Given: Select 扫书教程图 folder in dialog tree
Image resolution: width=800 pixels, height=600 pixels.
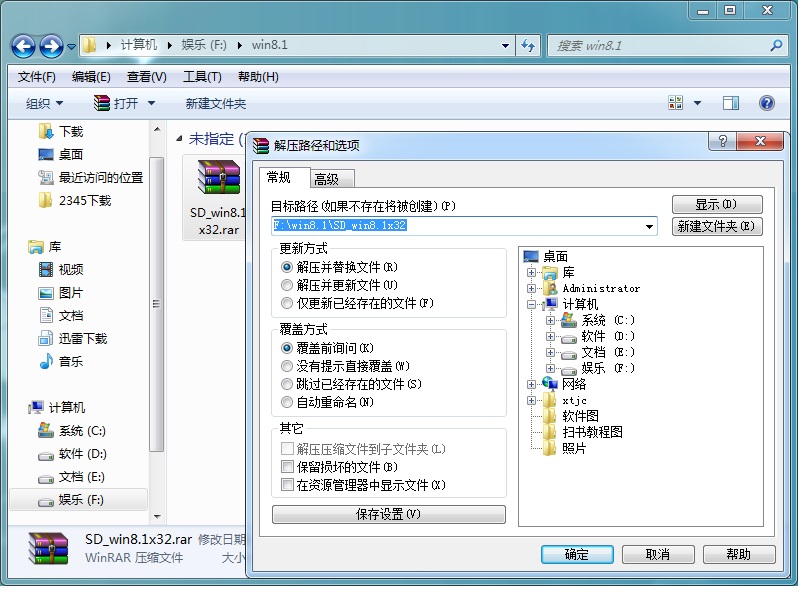Looking at the screenshot, I should point(583,432).
